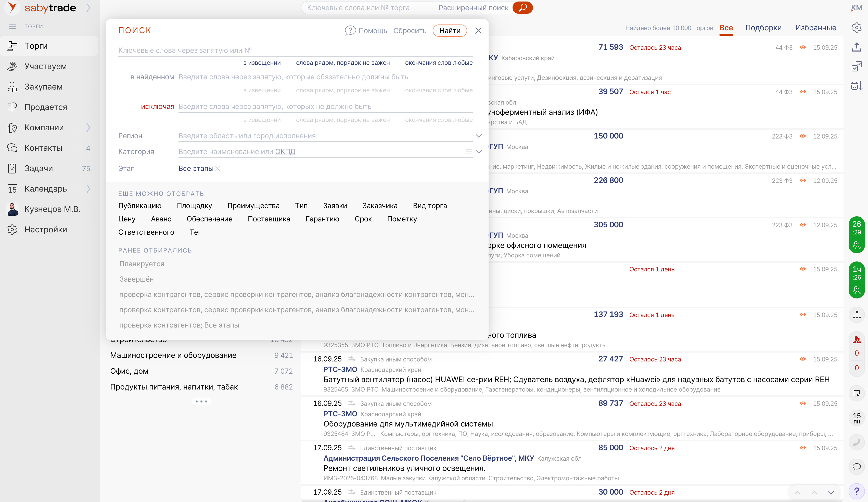Click the orange magnifier search icon

522,8
